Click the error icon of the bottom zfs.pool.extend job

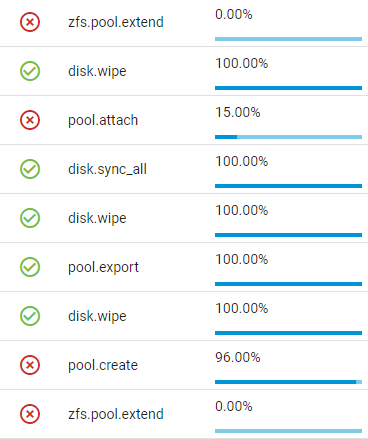30,414
